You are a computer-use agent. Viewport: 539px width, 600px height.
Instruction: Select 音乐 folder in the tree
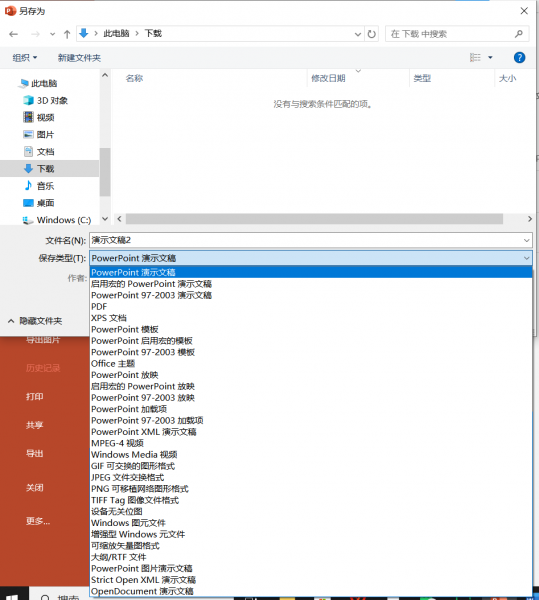point(45,186)
